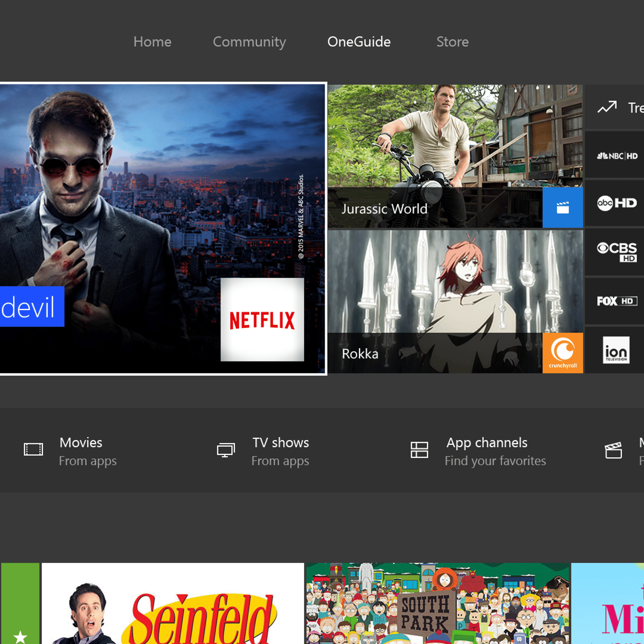644x644 pixels.
Task: Click the Movies & TV clapperboard icon on Jurassic World
Action: pyautogui.click(x=563, y=208)
